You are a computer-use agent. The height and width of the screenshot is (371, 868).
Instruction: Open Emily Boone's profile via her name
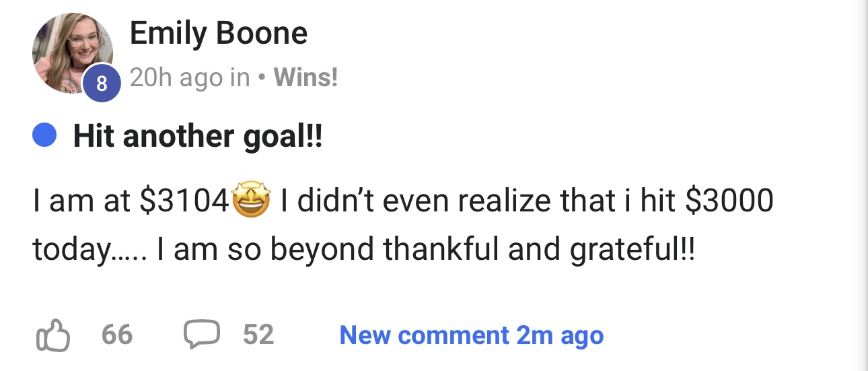[x=218, y=33]
